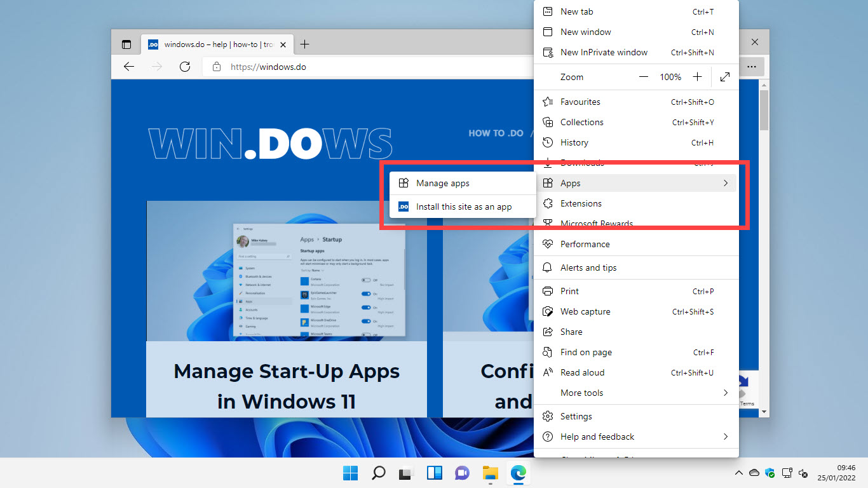Open Windows Start button on taskbar
This screenshot has width=868, height=488.
(350, 473)
